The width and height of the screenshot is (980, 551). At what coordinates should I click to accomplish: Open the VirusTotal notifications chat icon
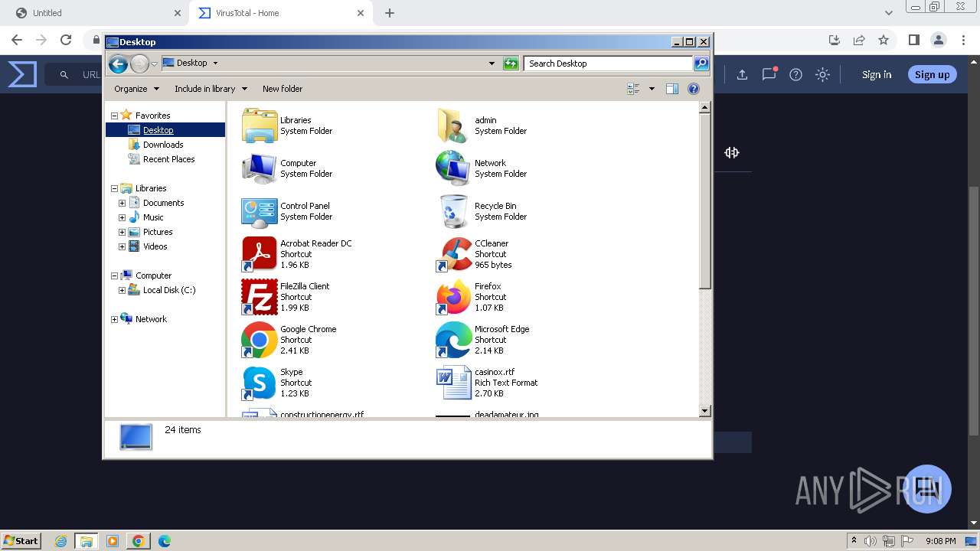(769, 74)
